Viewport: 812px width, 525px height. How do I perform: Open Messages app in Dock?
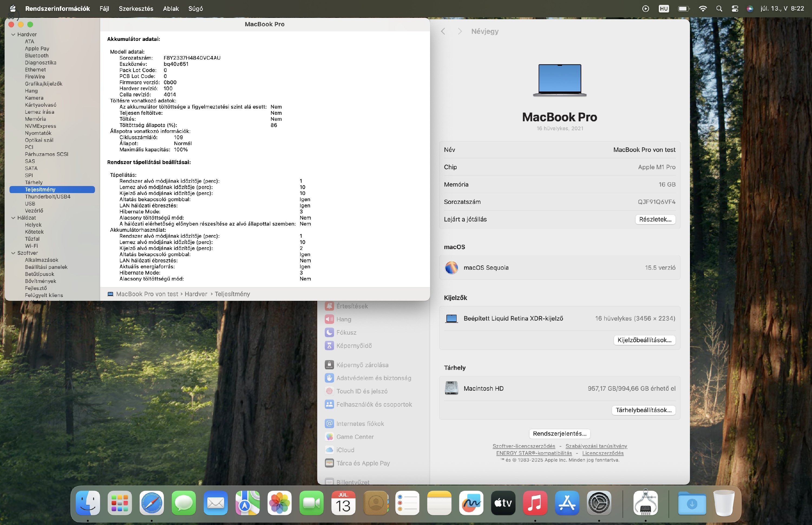pos(184,503)
